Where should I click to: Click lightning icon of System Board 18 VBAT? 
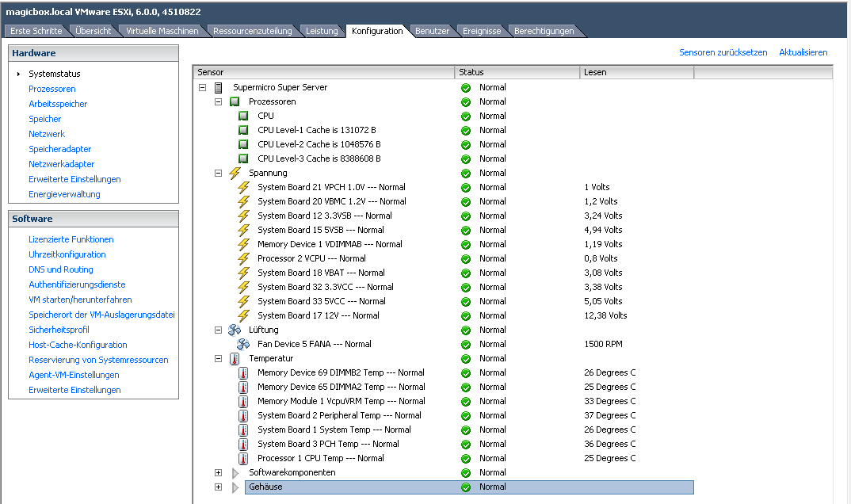tap(244, 273)
